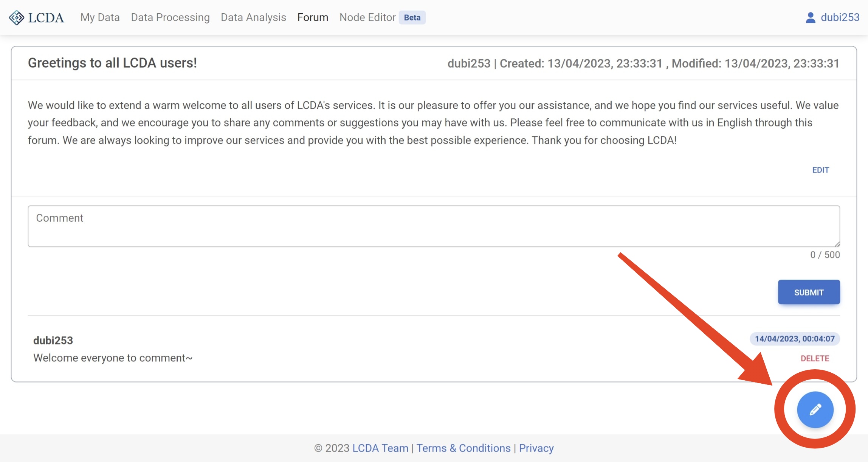Go to Data Processing page
Viewport: 868px width, 462px height.
coord(170,17)
